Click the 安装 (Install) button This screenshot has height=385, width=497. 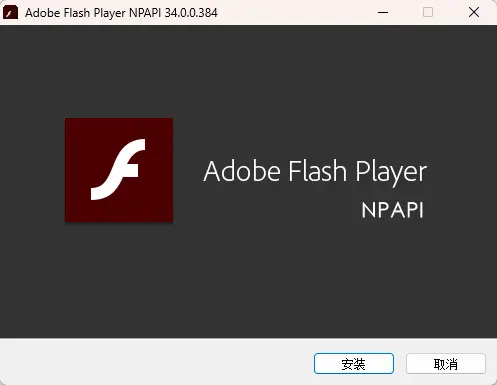click(x=354, y=364)
